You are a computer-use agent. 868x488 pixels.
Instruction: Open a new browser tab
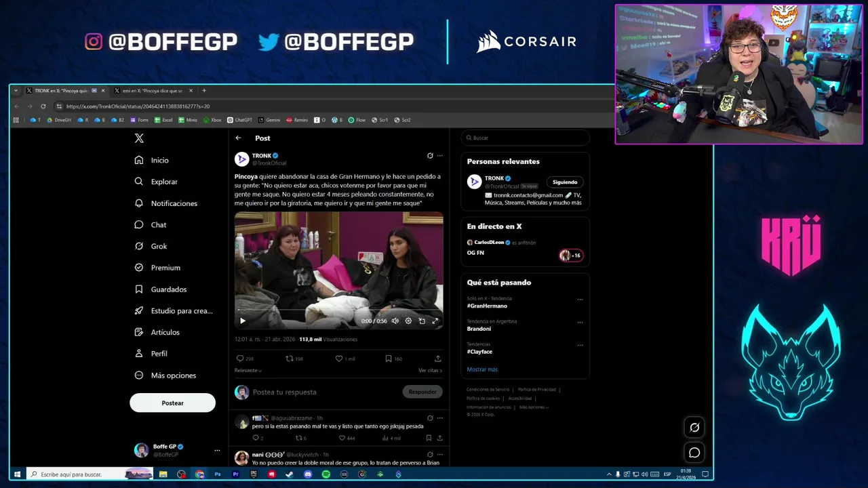click(x=204, y=91)
